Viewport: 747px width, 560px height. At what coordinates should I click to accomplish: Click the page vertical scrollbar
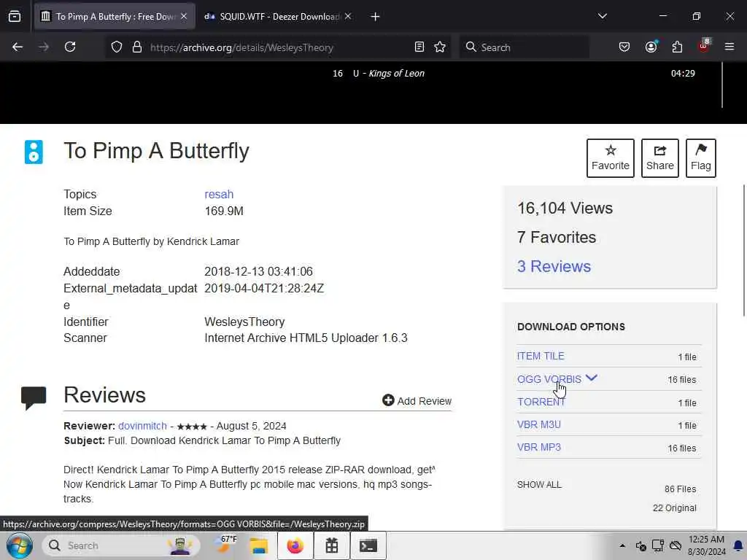tap(744, 250)
